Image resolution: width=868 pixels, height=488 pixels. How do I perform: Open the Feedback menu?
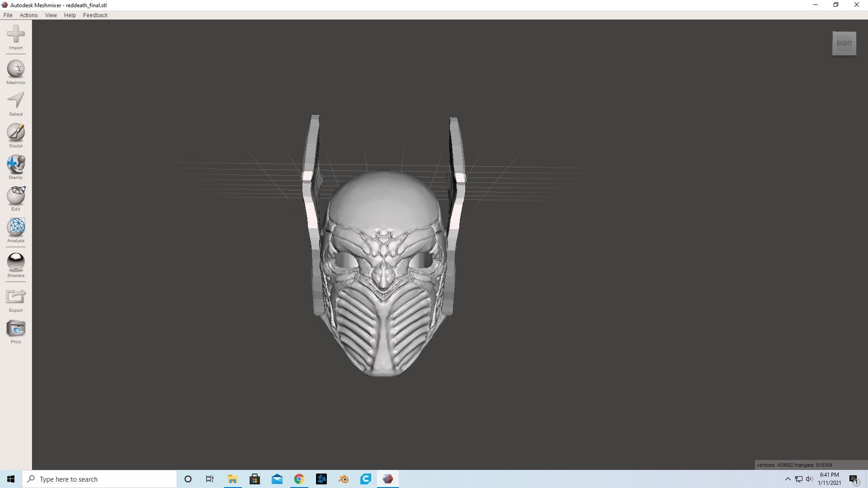coord(95,15)
